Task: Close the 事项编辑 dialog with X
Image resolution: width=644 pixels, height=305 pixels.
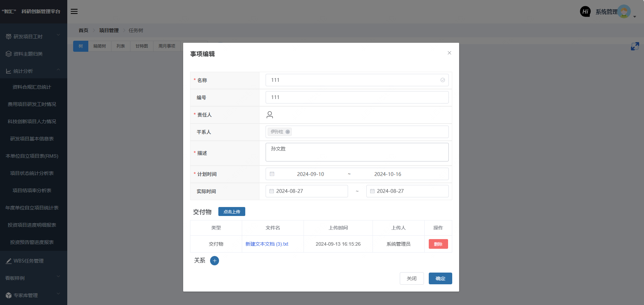Action: [449, 53]
